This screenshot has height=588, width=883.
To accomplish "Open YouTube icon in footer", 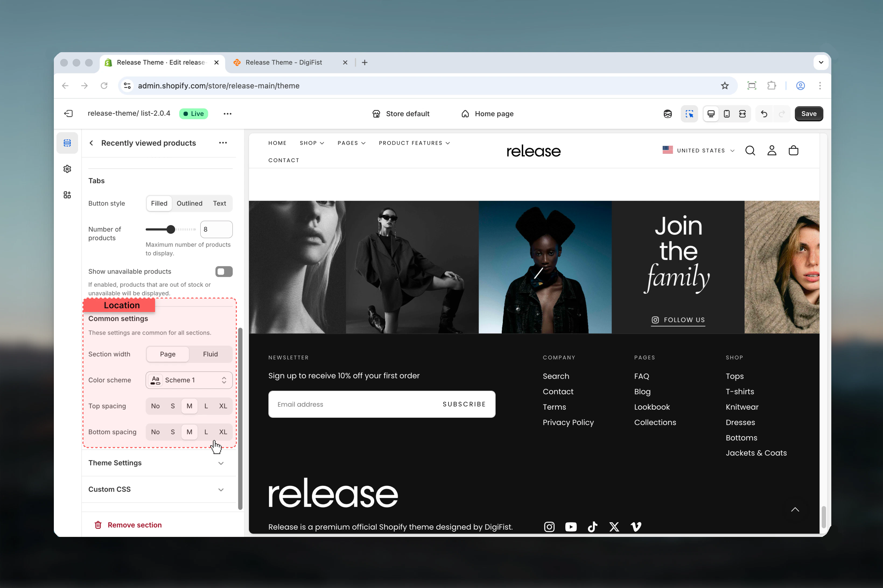I will 571,527.
